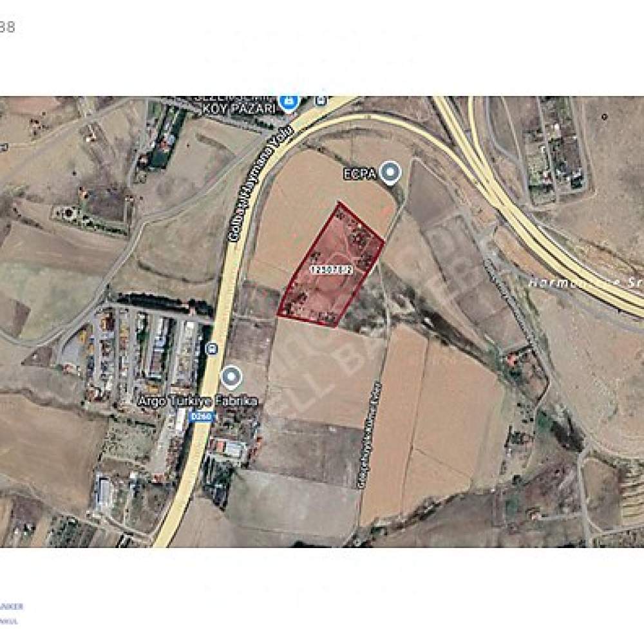Click the Argo Türkiye Fabrika map pin
Viewport: 644px width, 644px height.
coord(231,377)
